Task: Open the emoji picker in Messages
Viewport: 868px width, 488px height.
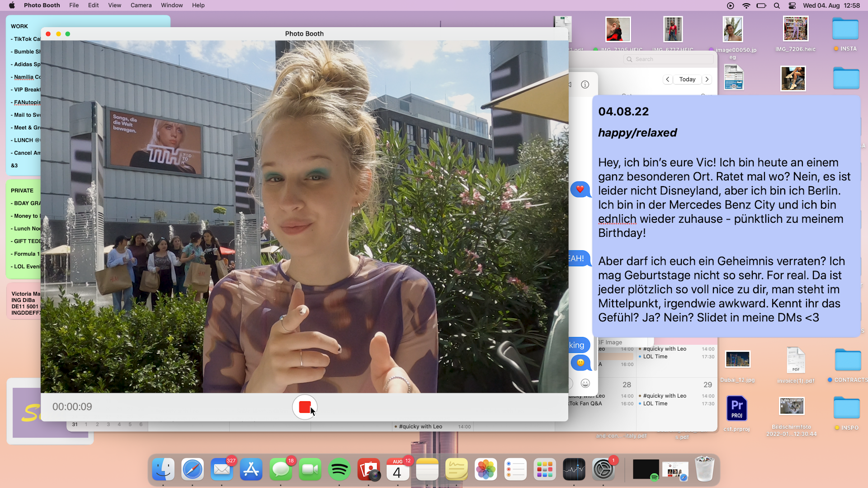Action: tap(585, 384)
